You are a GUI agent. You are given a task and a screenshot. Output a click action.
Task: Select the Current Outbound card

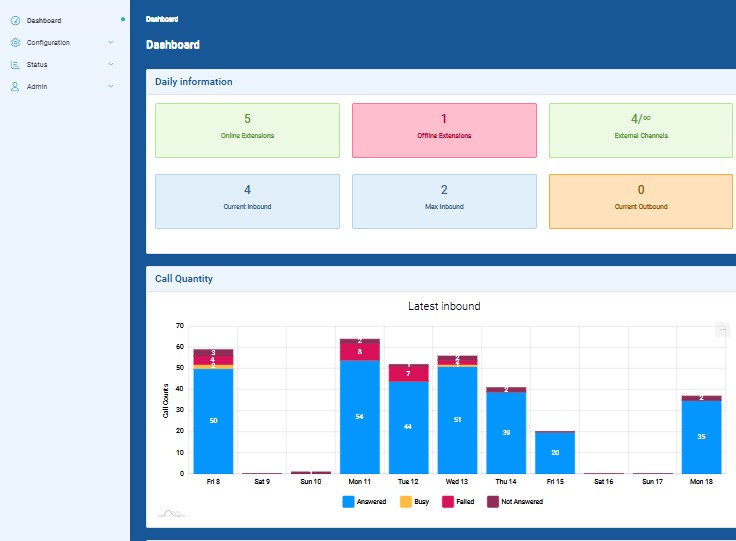[641, 201]
